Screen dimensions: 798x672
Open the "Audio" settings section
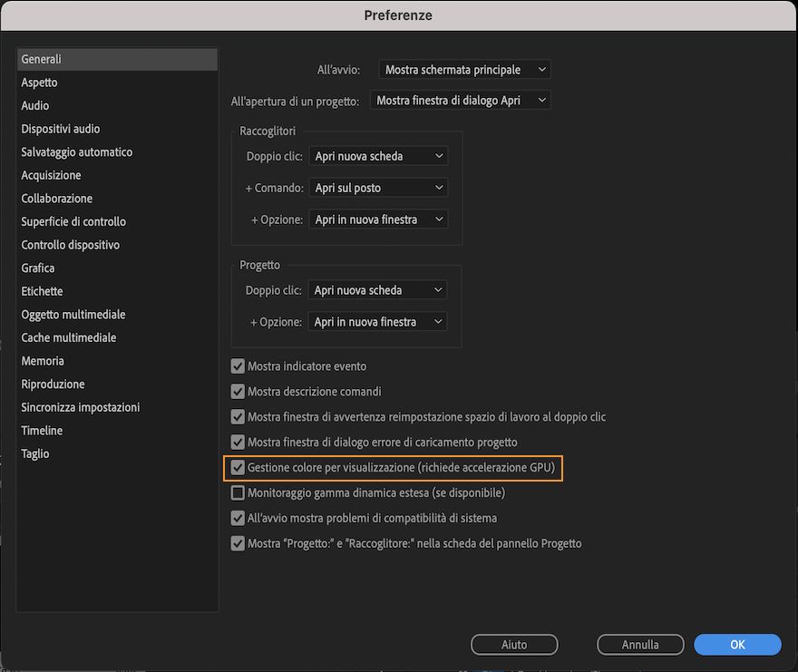pyautogui.click(x=34, y=105)
